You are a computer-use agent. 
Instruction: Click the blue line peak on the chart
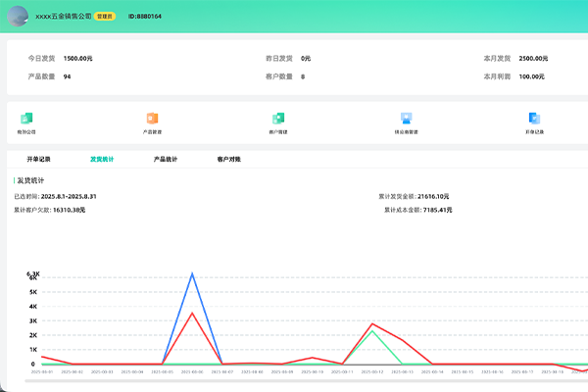click(x=192, y=273)
